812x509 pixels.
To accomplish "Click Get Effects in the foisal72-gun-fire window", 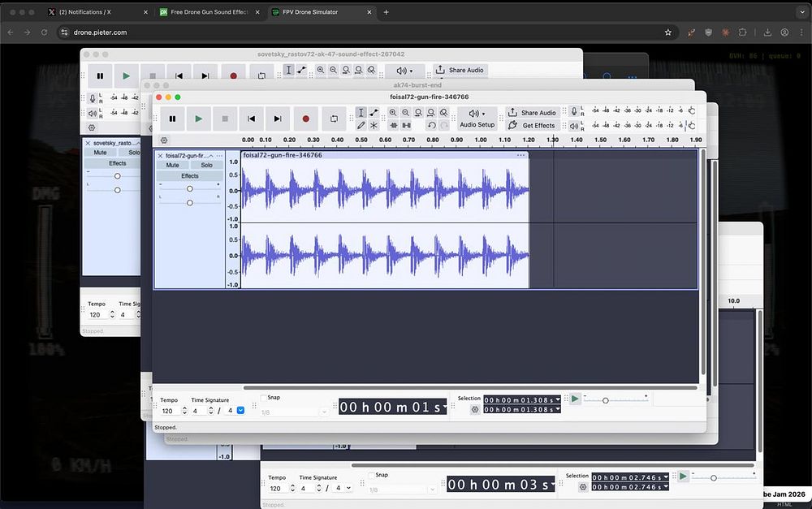I will coord(532,126).
